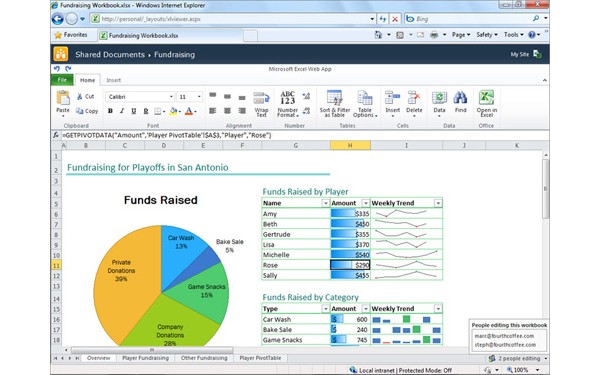The height and width of the screenshot is (375, 600).
Task: Click the Undo arrow icon
Action: click(x=57, y=68)
